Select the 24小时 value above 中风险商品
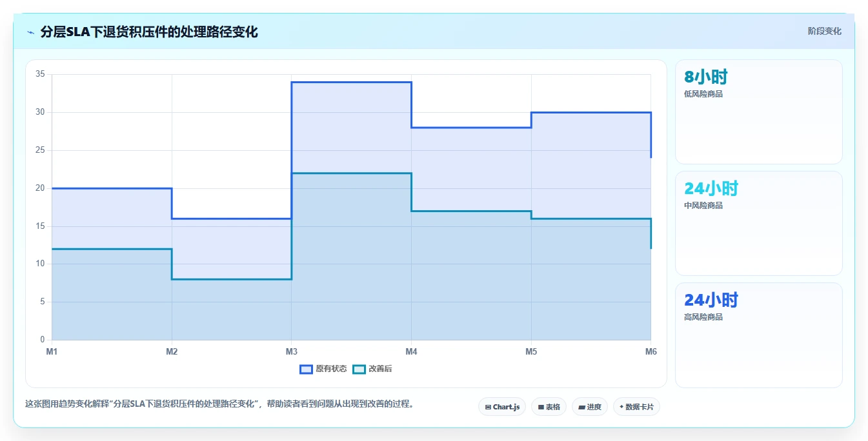This screenshot has height=441, width=868. click(x=711, y=189)
